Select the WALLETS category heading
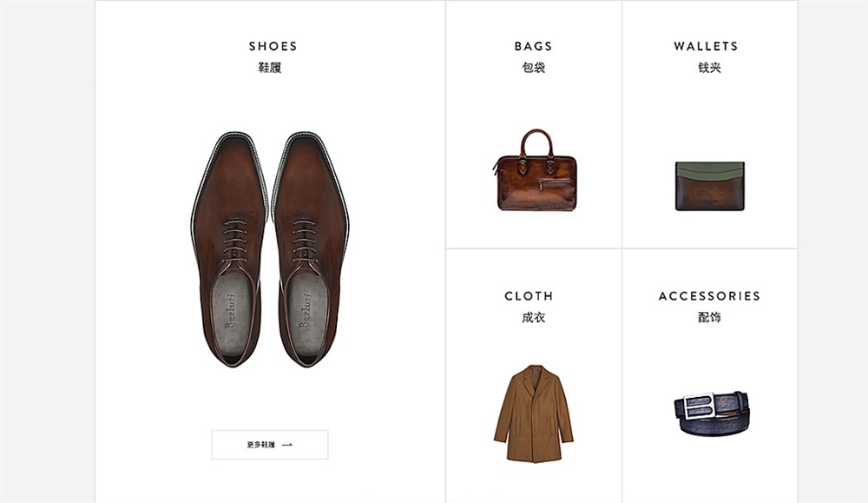 (x=706, y=46)
